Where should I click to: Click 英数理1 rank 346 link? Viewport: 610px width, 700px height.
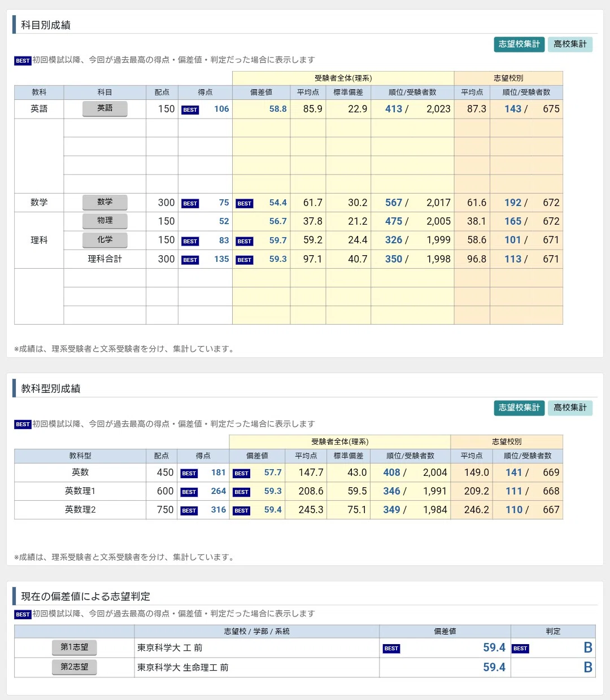point(391,491)
